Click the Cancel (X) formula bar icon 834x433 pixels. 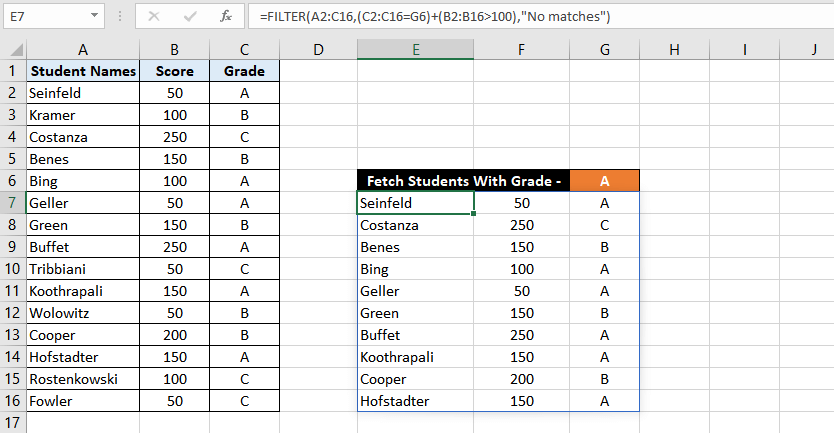(x=154, y=16)
